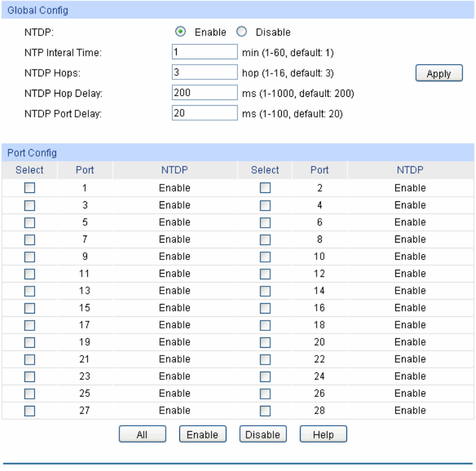The image size is (476, 471).
Task: Click port number '13' in table
Action: click(x=84, y=290)
